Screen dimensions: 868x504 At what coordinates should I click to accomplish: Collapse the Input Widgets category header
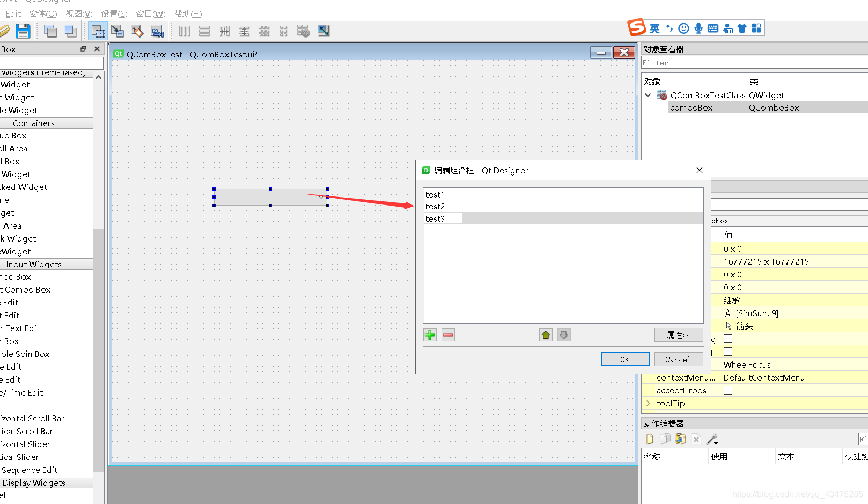click(46, 264)
